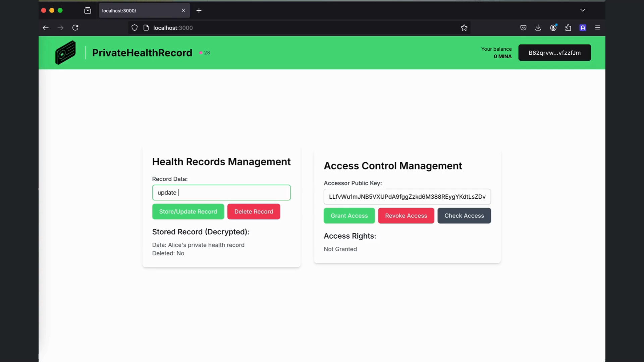Screen dimensions: 644x362
Task: Open the tab overview icon in title bar
Action: [88, 10]
